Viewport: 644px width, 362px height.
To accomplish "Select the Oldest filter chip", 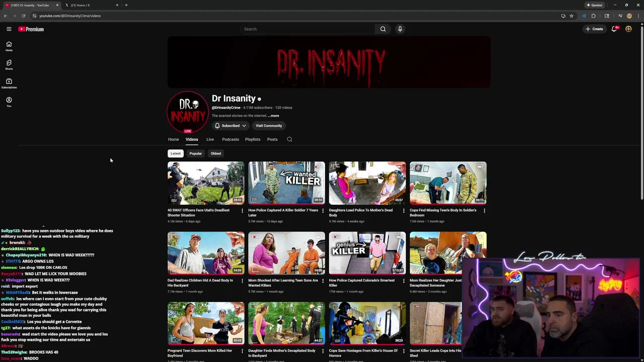I will 216,153.
